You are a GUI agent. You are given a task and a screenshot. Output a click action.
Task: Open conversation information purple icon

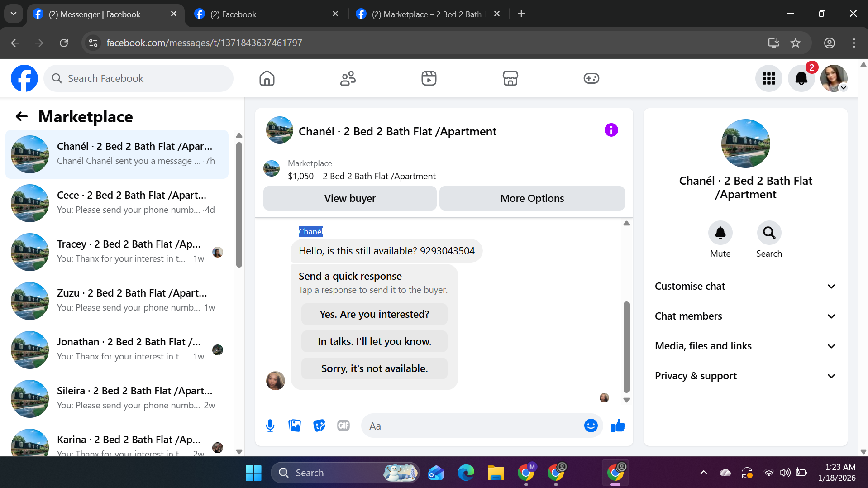coord(611,130)
